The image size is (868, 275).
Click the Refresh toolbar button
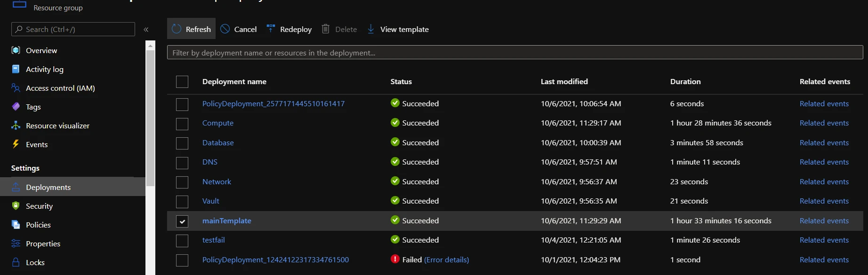191,29
